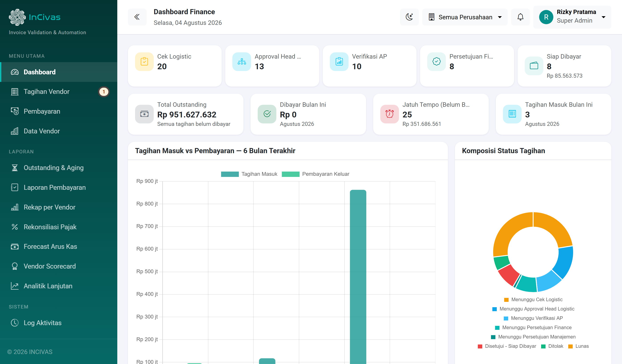Toggle Pembayaran Keluar legend in bar chart

pos(315,174)
